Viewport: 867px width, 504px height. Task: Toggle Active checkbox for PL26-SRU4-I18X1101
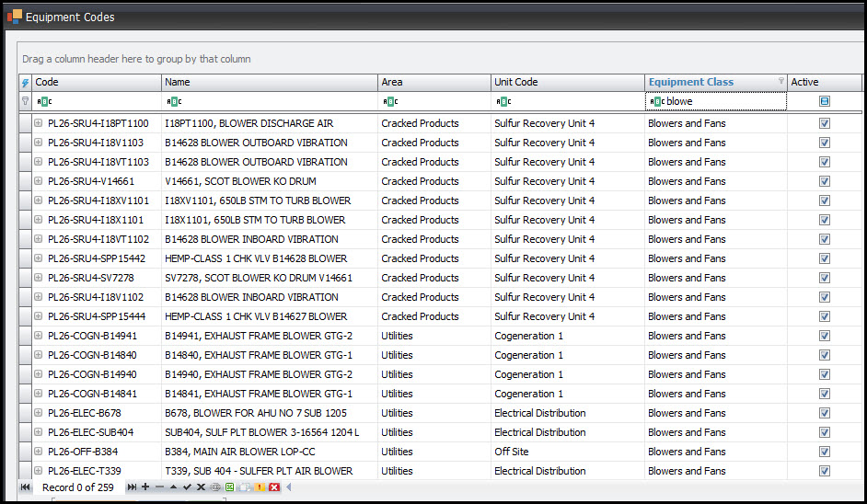tap(825, 220)
